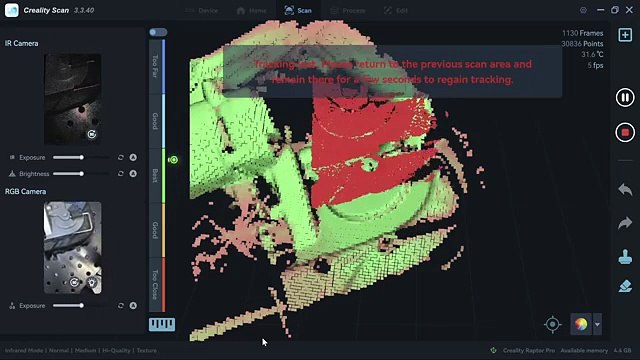This screenshot has width=640, height=360.
Task: Click the rotate icon on IR camera preview
Action: 92,134
